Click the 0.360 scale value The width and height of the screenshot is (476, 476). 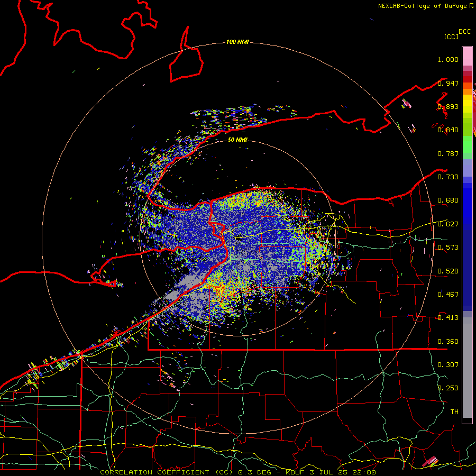(x=448, y=342)
